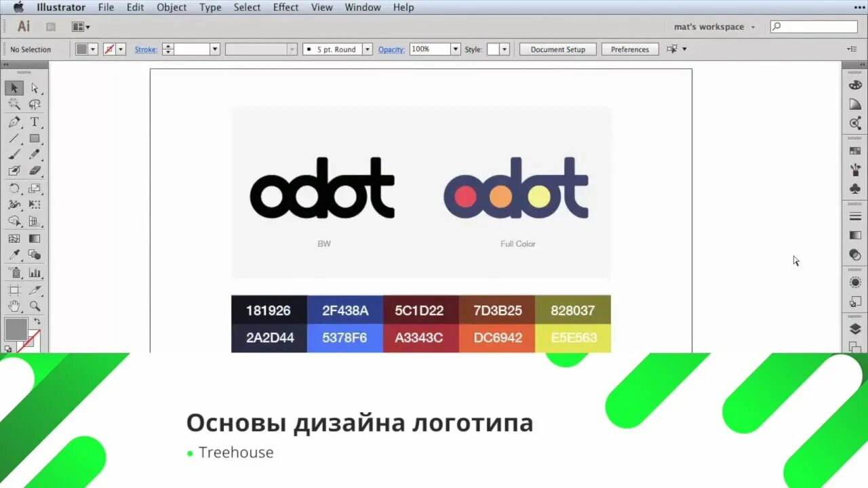Select the Rectangle tool

[35, 138]
